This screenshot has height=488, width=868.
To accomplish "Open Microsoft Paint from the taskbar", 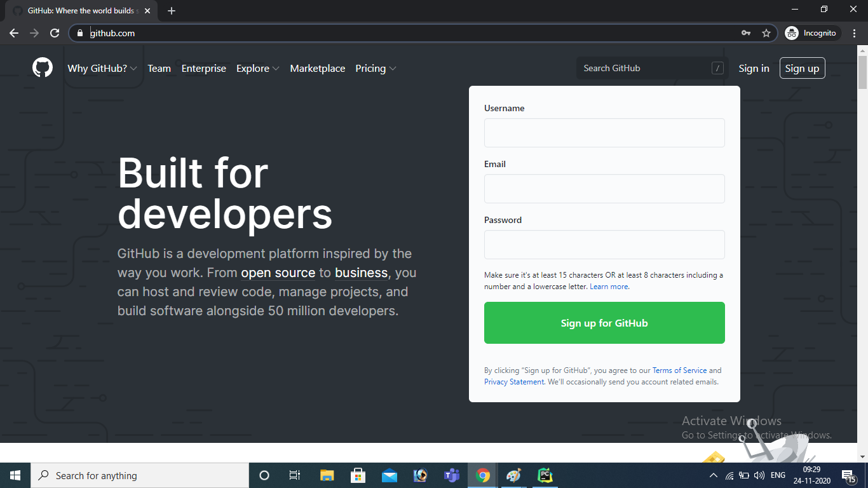I will point(513,475).
